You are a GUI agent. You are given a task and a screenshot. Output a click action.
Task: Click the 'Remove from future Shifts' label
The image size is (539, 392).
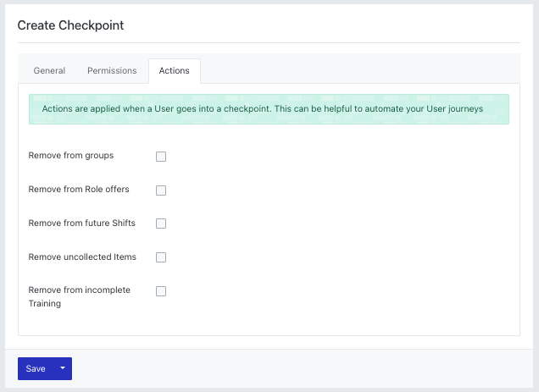coord(82,223)
